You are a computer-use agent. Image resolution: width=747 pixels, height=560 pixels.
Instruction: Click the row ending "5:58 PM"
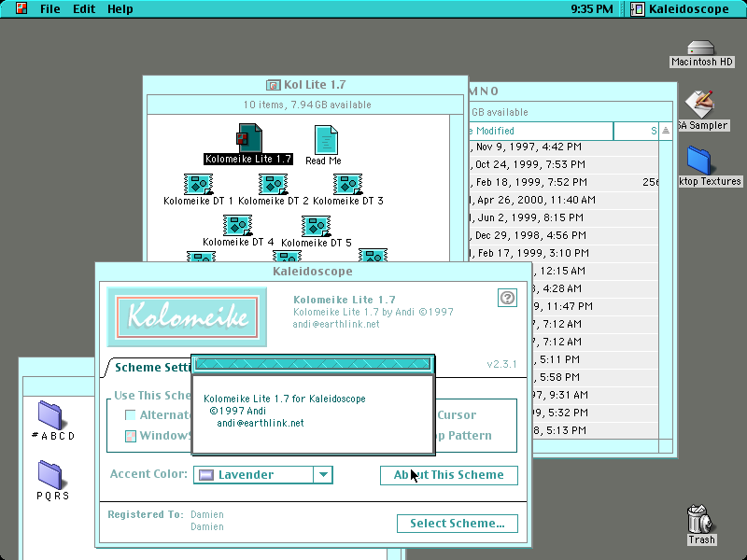[x=595, y=377]
